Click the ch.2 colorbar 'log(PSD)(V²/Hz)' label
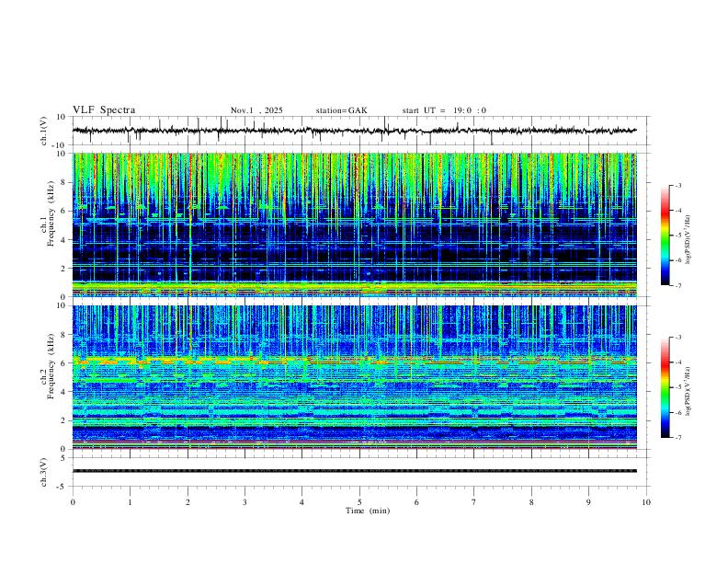Screen dimensions: 728x563 point(688,392)
